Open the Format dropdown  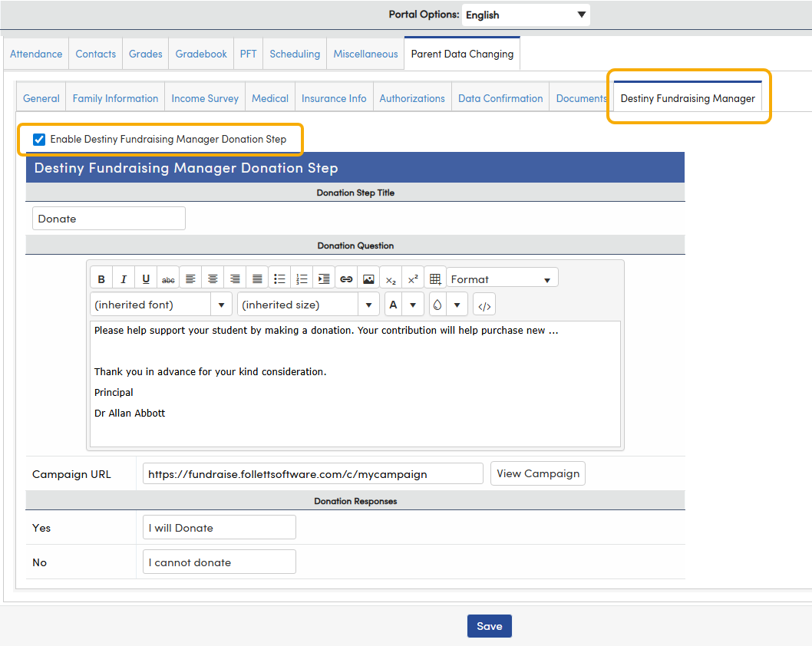click(503, 279)
